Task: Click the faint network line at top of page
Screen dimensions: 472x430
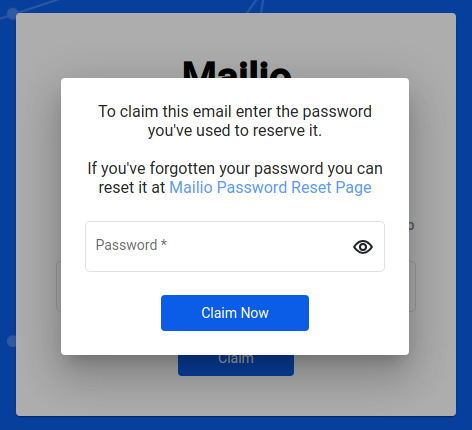Action: tap(255, 6)
